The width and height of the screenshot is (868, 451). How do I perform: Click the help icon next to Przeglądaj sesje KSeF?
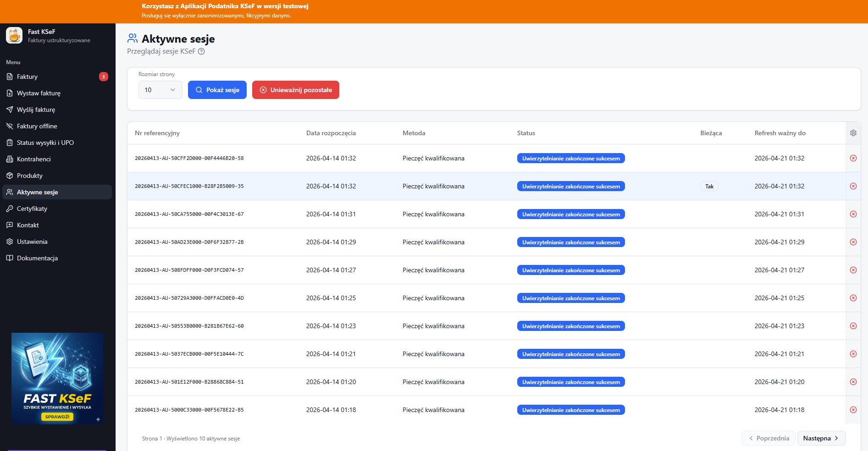[x=201, y=51]
